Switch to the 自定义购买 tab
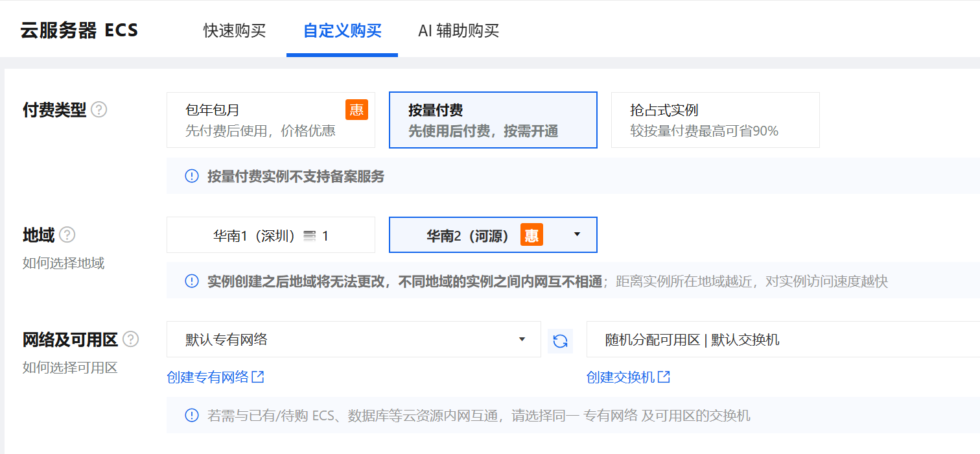Image resolution: width=980 pixels, height=454 pixels. 342,30
